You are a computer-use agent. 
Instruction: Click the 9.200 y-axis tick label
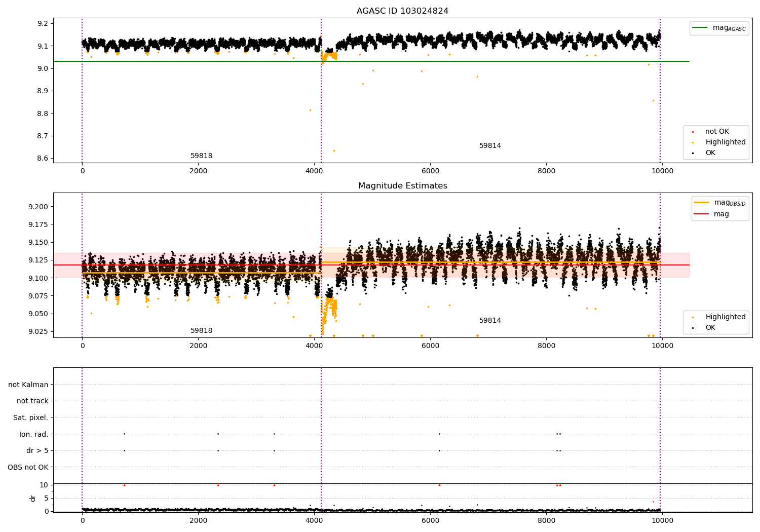tap(39, 207)
